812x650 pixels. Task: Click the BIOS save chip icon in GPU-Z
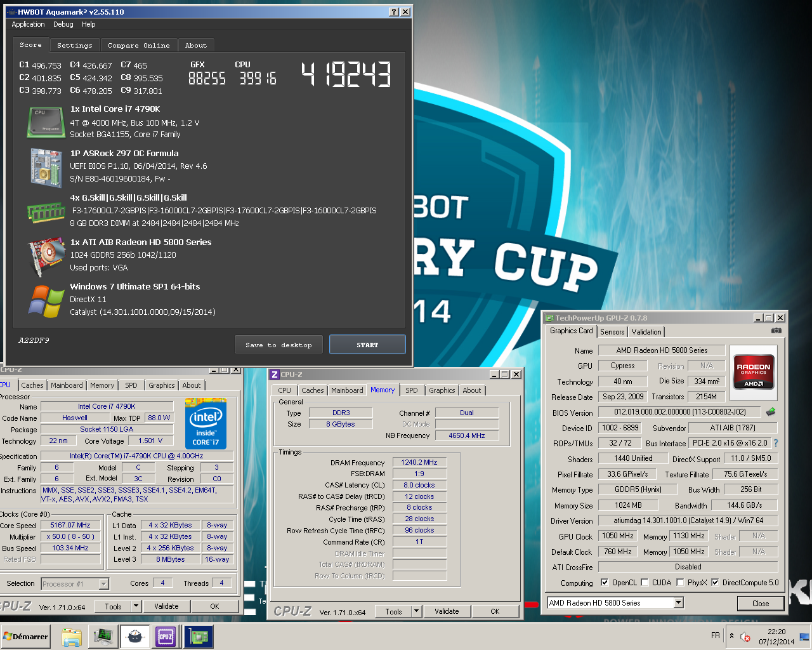point(771,412)
